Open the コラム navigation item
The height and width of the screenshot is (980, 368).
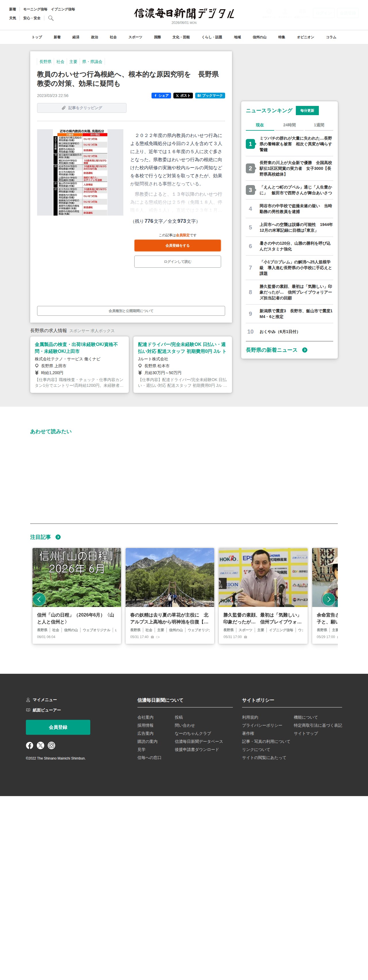(x=331, y=37)
